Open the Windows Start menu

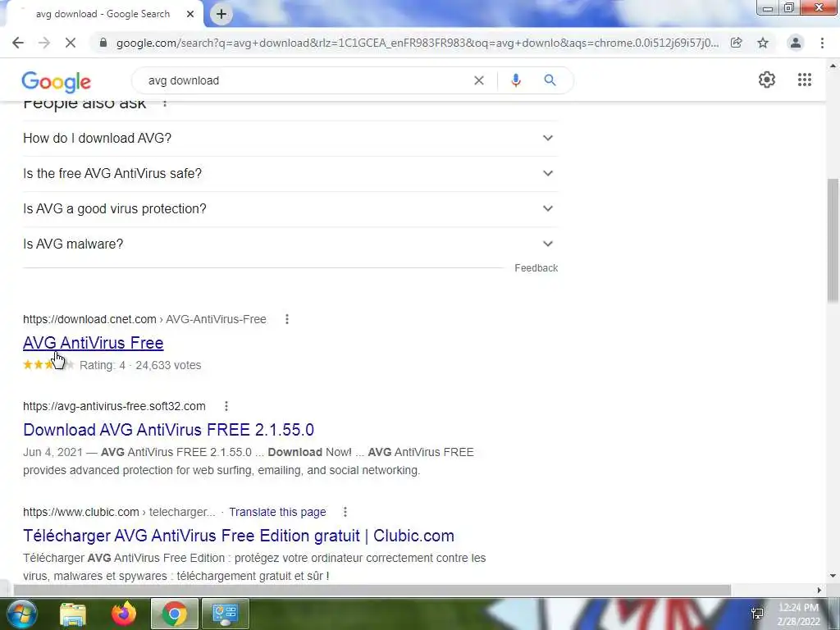(x=21, y=614)
